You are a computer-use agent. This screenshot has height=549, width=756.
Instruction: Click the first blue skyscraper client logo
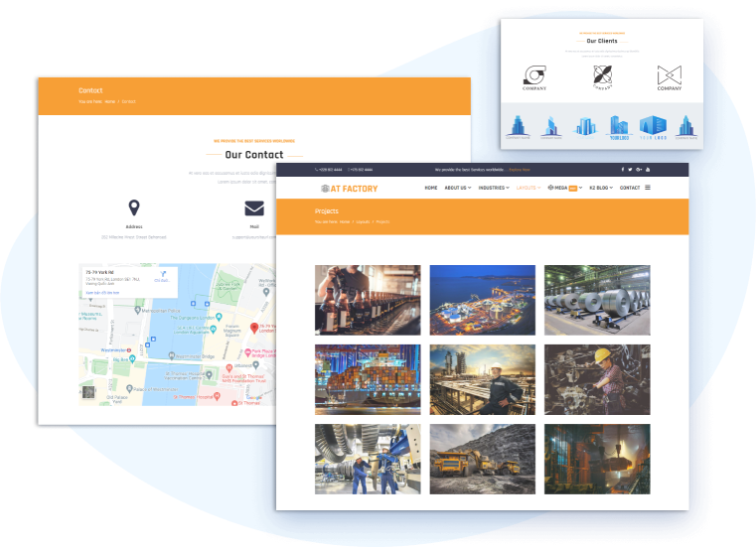pyautogui.click(x=518, y=127)
